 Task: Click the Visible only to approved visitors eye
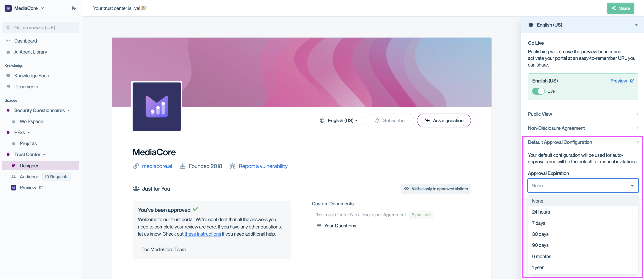[x=407, y=189]
